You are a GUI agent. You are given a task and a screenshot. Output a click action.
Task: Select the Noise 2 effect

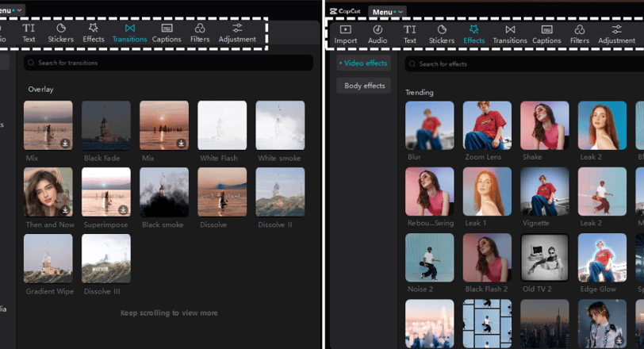tap(430, 258)
